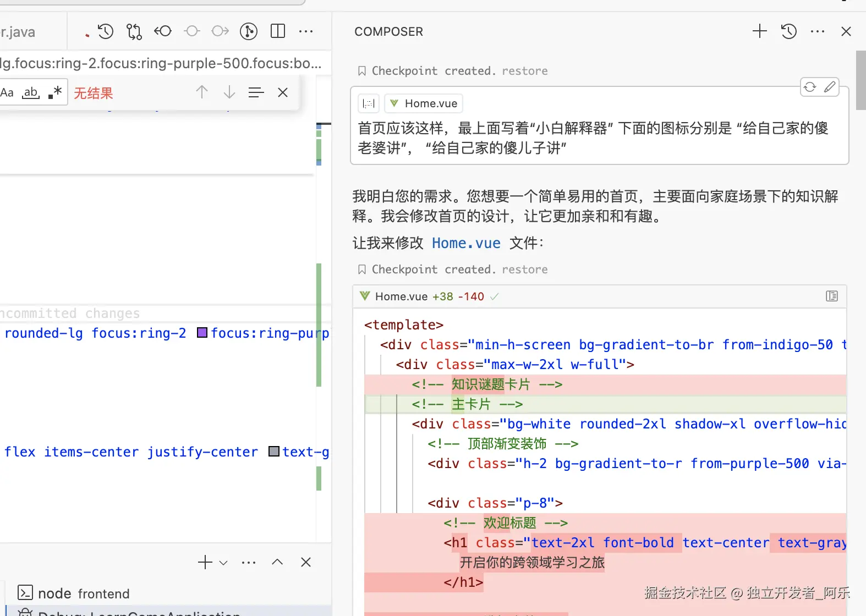
Task: Click the text-gray color swatch
Action: tap(273, 452)
